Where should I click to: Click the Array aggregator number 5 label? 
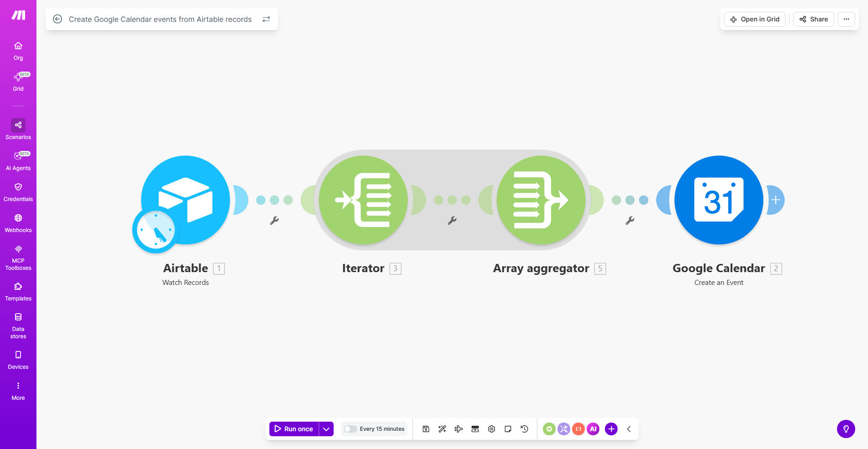(600, 268)
